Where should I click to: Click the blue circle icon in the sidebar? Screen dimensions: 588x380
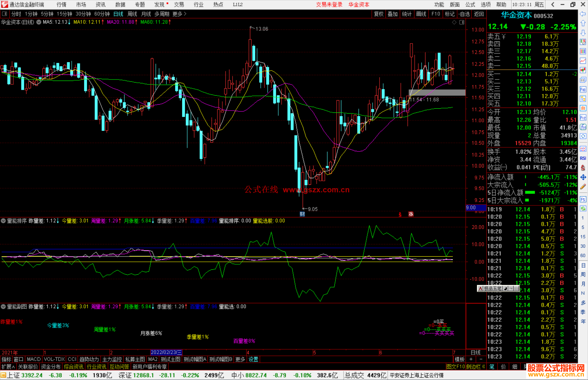click(x=583, y=136)
